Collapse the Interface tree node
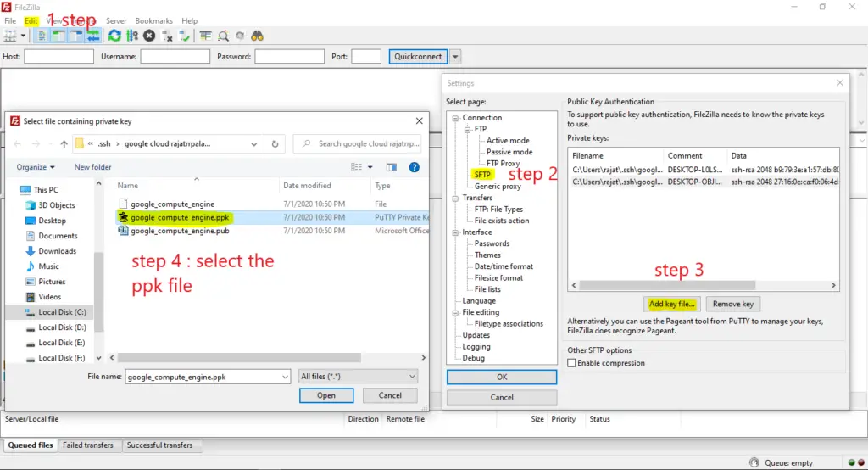The height and width of the screenshot is (470, 868). [x=455, y=232]
